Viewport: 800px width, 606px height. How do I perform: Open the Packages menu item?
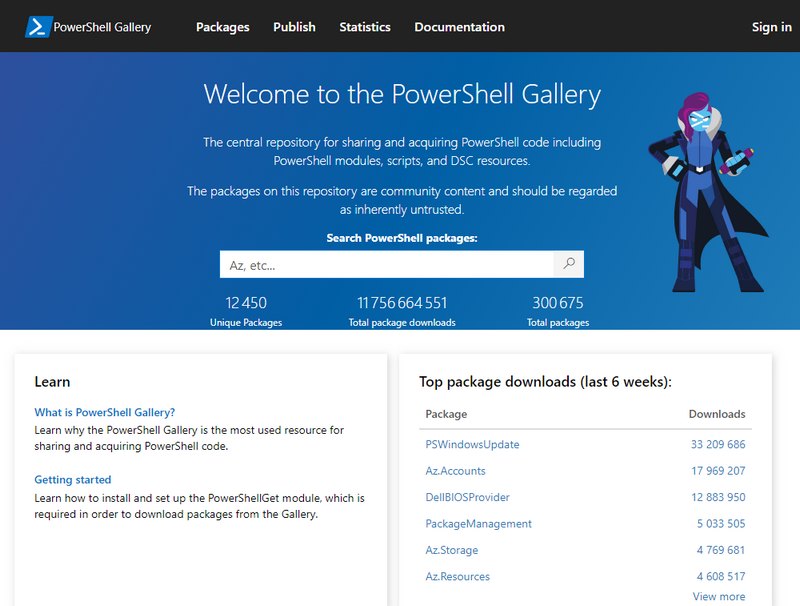click(x=223, y=27)
